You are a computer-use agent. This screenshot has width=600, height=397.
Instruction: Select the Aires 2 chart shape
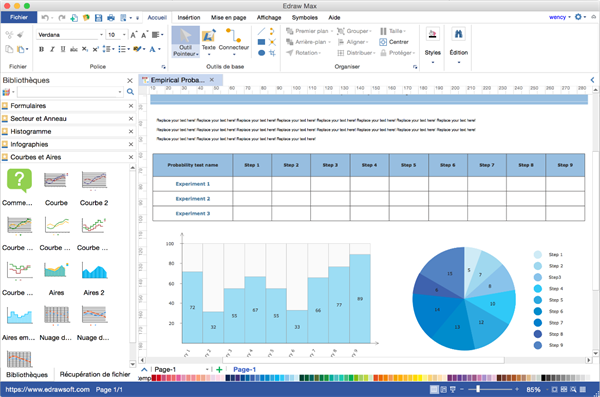(94, 279)
